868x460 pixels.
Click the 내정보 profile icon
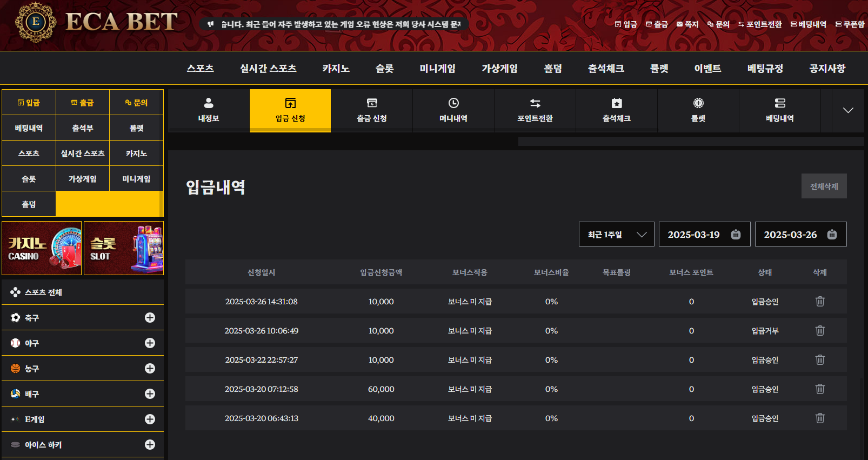coord(209,103)
